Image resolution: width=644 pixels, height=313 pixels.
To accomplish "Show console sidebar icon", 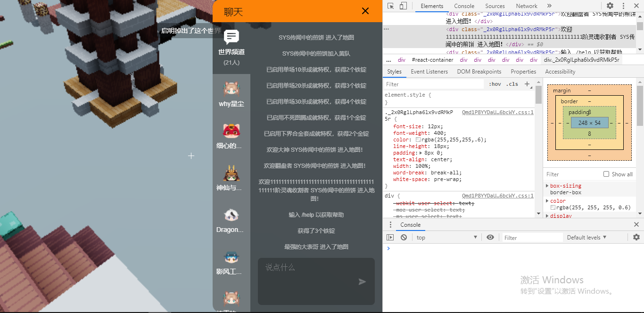I will click(x=390, y=238).
